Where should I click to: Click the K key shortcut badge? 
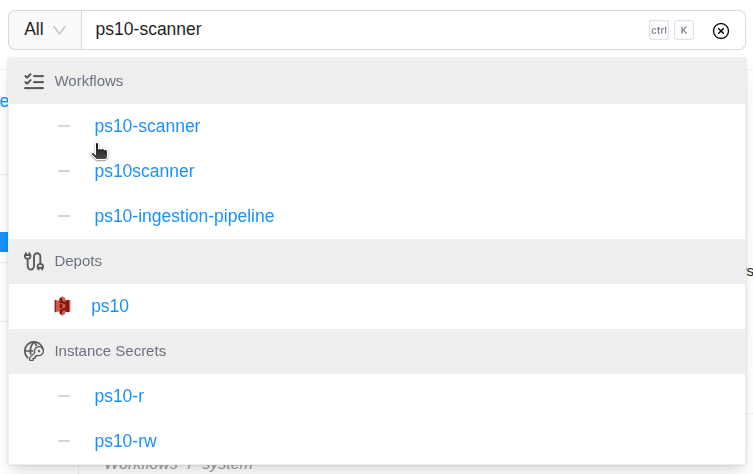684,30
